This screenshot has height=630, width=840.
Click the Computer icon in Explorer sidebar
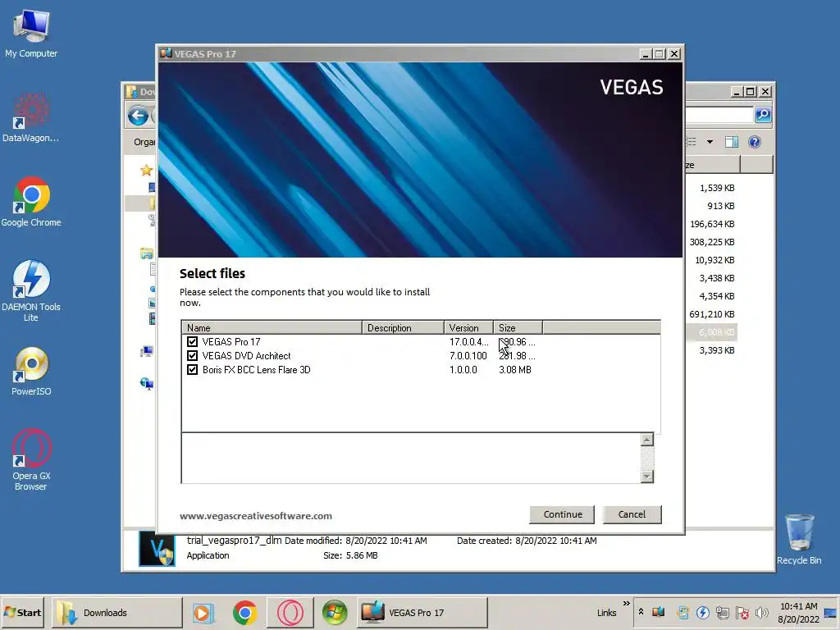click(x=146, y=351)
